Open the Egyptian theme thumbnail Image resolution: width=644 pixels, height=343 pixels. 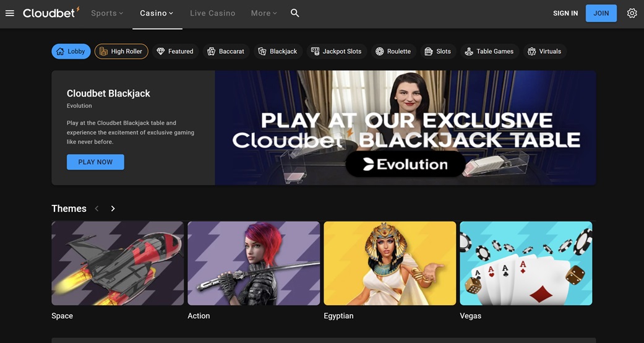click(x=390, y=263)
